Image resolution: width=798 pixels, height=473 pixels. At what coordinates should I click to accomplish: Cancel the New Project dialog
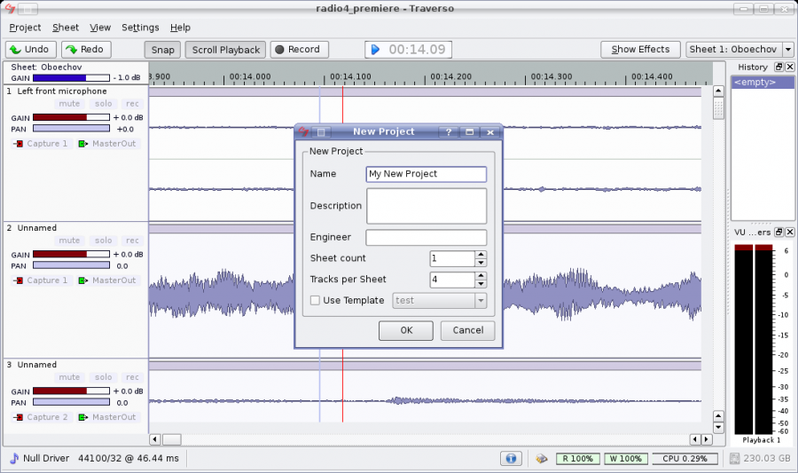[468, 330]
